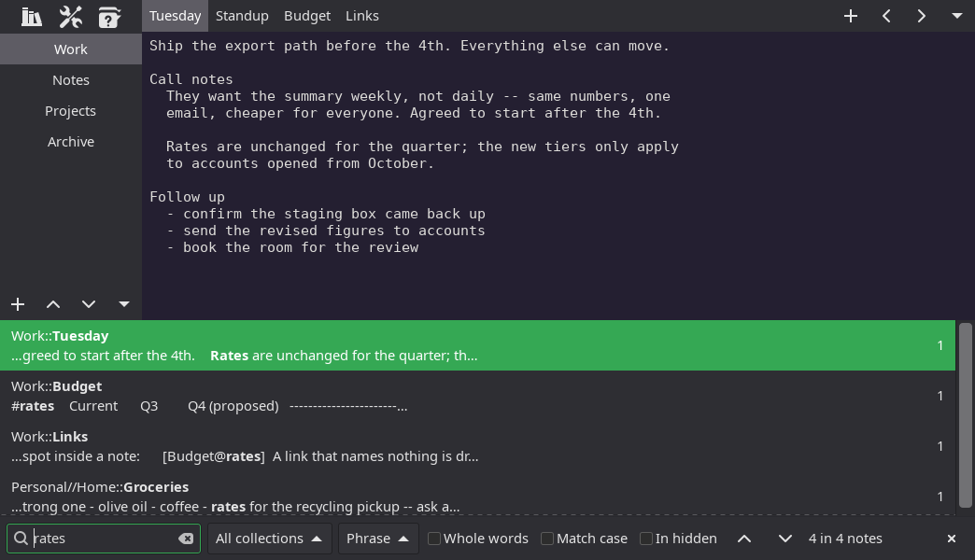Open the collections library icon
Screen dimensions: 975x560
[x=32, y=17]
